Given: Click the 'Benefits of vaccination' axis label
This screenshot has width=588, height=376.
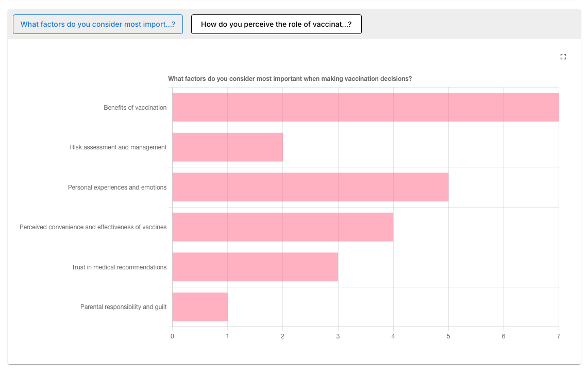Looking at the screenshot, I should click(135, 108).
